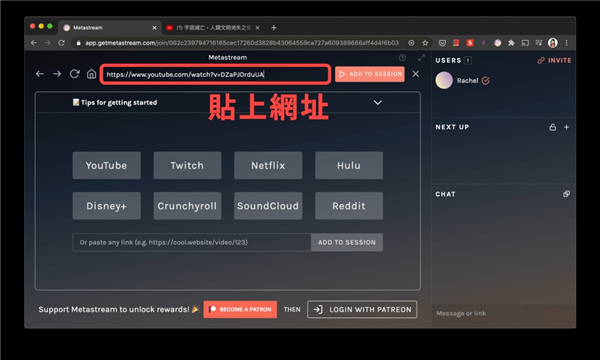Open Reddit service button
Screen dimensions: 600x360
tap(349, 206)
